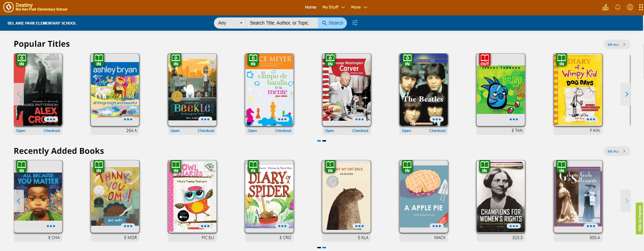Open the search filter options icon
Screen dimensions: 644x251
click(355, 23)
